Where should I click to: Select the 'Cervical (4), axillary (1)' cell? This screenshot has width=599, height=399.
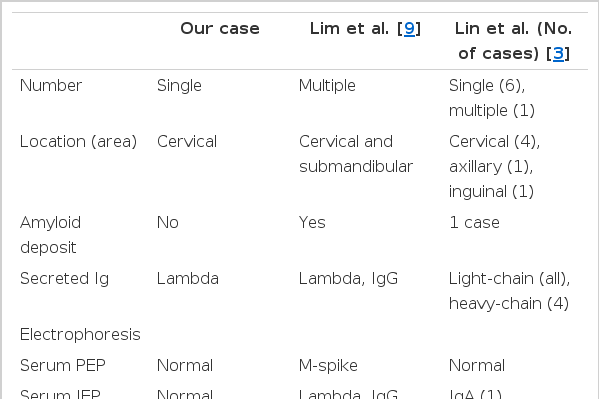[x=494, y=167]
